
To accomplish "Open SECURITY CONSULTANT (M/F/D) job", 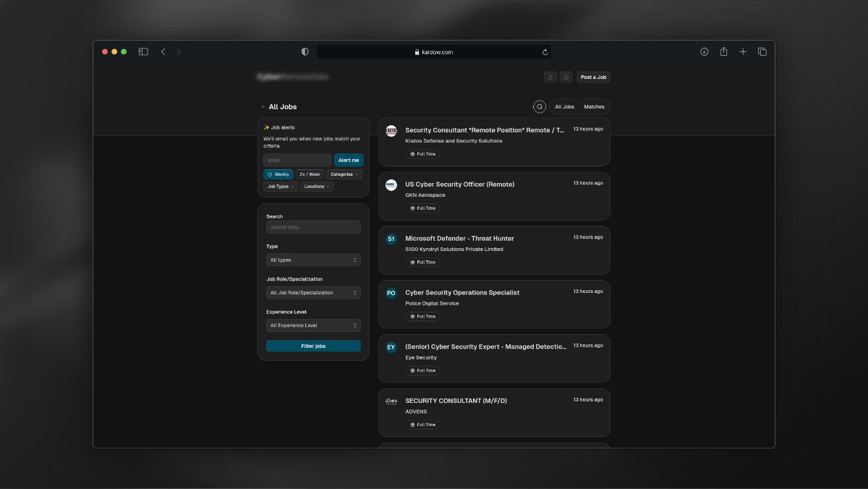I will 456,401.
